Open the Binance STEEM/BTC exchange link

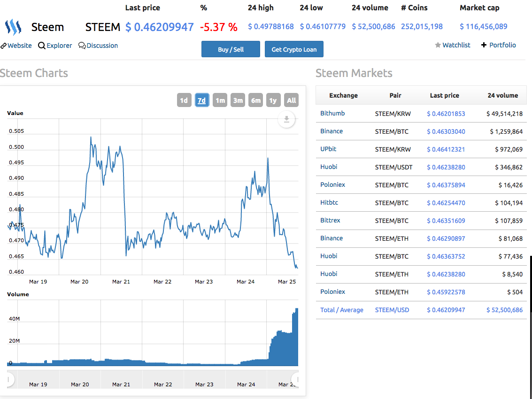coord(332,131)
